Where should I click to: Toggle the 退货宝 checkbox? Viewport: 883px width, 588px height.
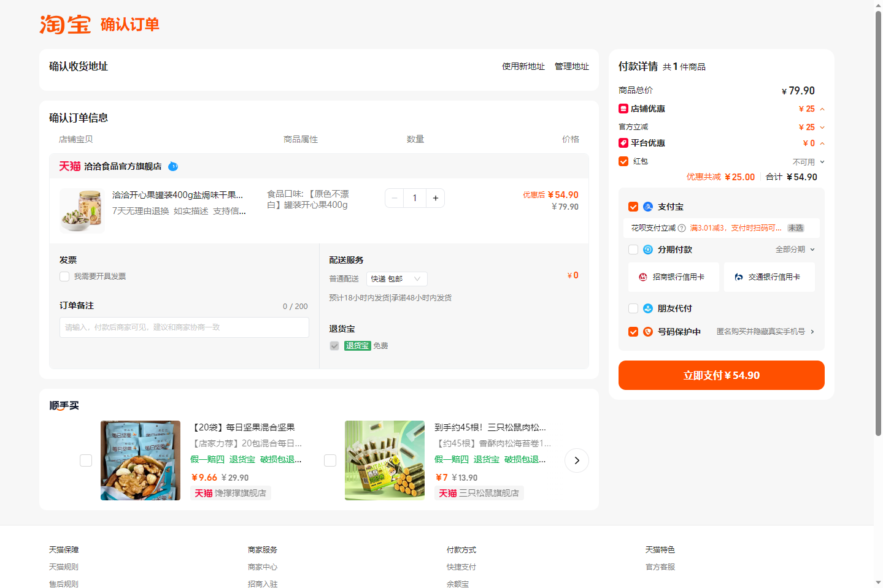coord(334,346)
